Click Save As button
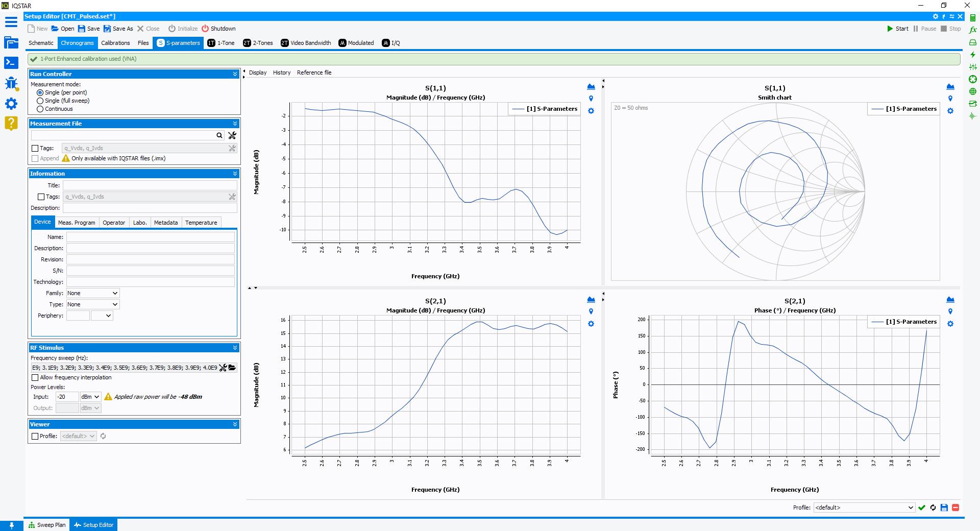The height and width of the screenshot is (531, 980). coord(118,29)
